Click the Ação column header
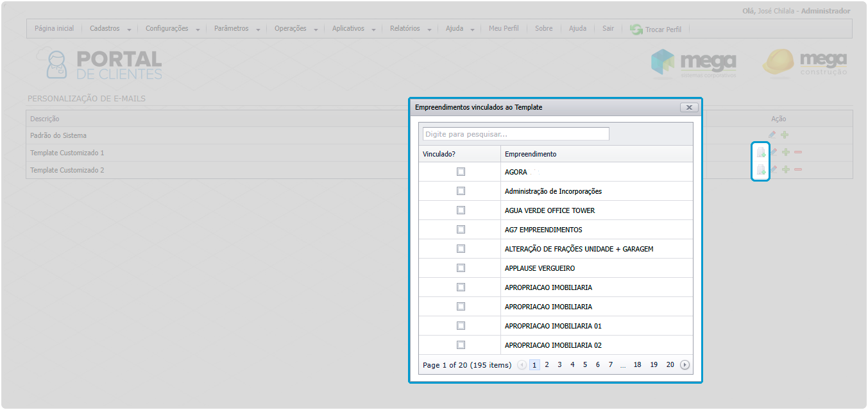This screenshot has height=410, width=868. coord(779,119)
